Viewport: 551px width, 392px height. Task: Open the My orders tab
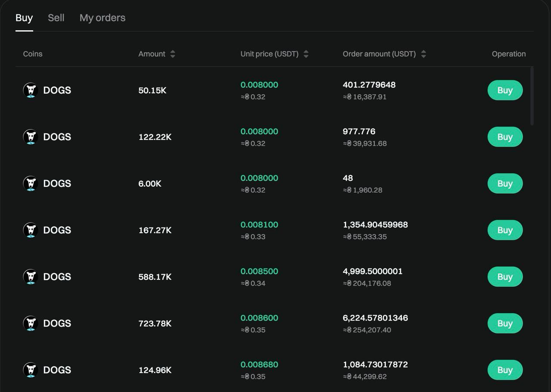[102, 18]
